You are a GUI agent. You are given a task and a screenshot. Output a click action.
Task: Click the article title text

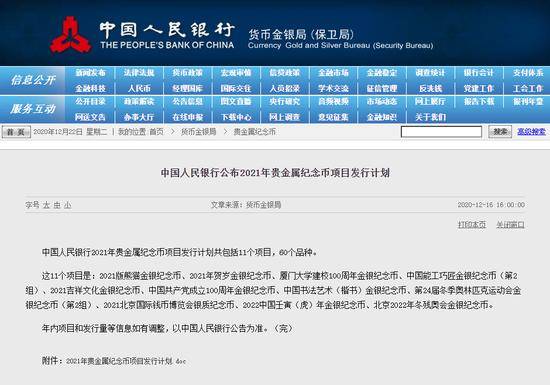[275, 173]
